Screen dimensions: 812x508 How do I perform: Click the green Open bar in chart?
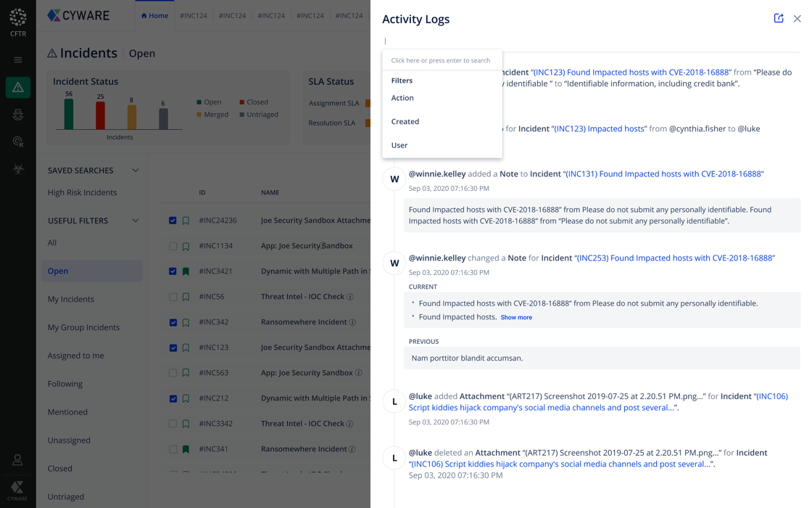pyautogui.click(x=69, y=115)
